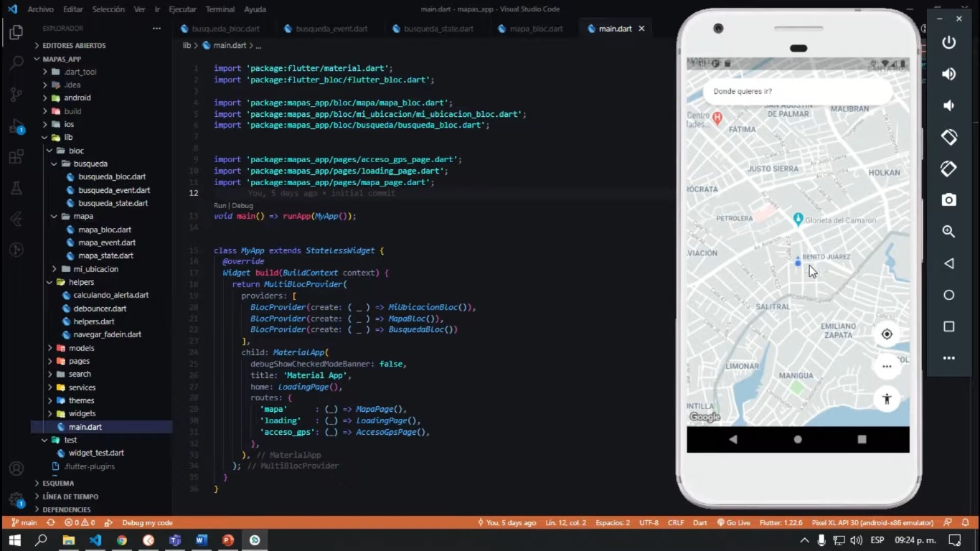Open emulator extended controls via the ellipsis icon
Image resolution: width=980 pixels, height=551 pixels.
point(948,357)
